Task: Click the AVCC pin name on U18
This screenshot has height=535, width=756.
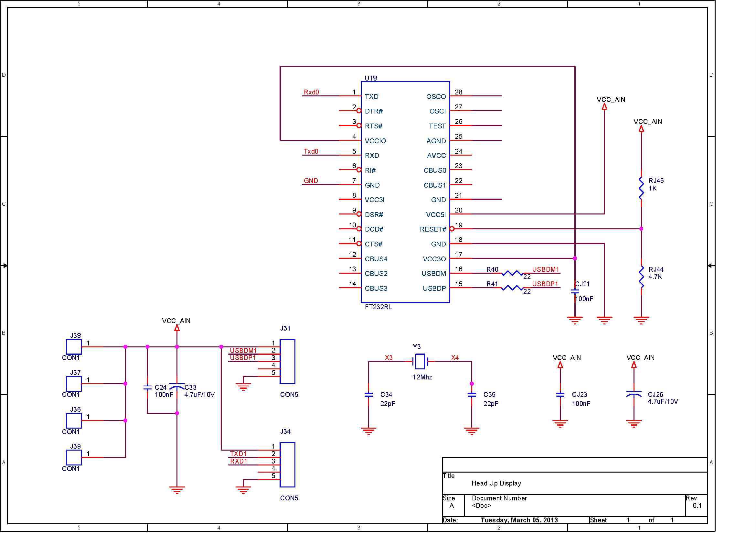Action: click(436, 156)
